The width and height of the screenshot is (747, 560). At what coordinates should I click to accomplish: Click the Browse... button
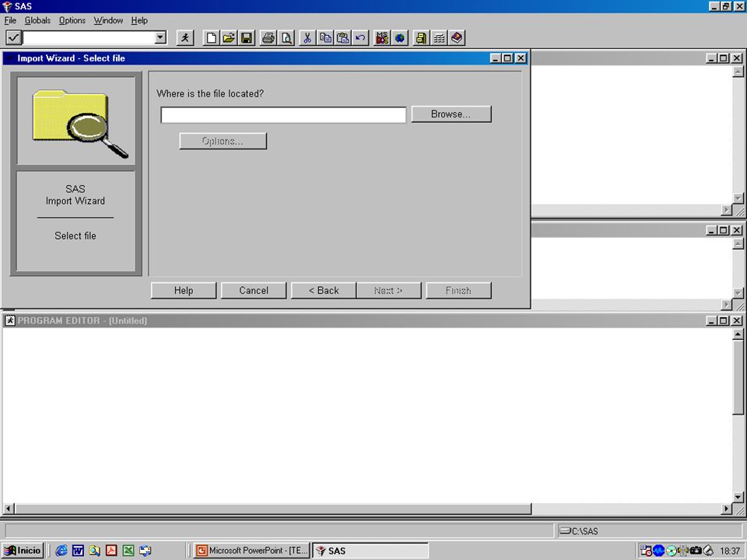pos(451,114)
